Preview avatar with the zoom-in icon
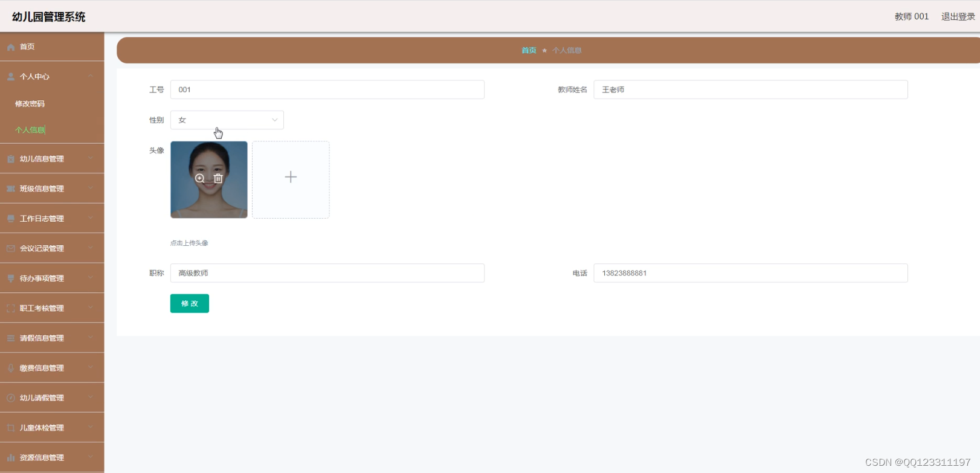Image resolution: width=980 pixels, height=473 pixels. pos(200,178)
